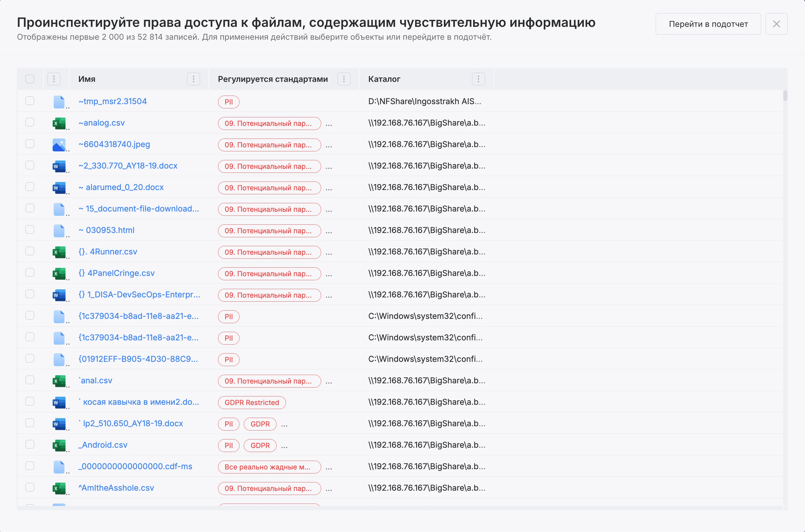Select checkbox for {} 4PanelCringe.csv
This screenshot has height=532, width=805.
(30, 272)
